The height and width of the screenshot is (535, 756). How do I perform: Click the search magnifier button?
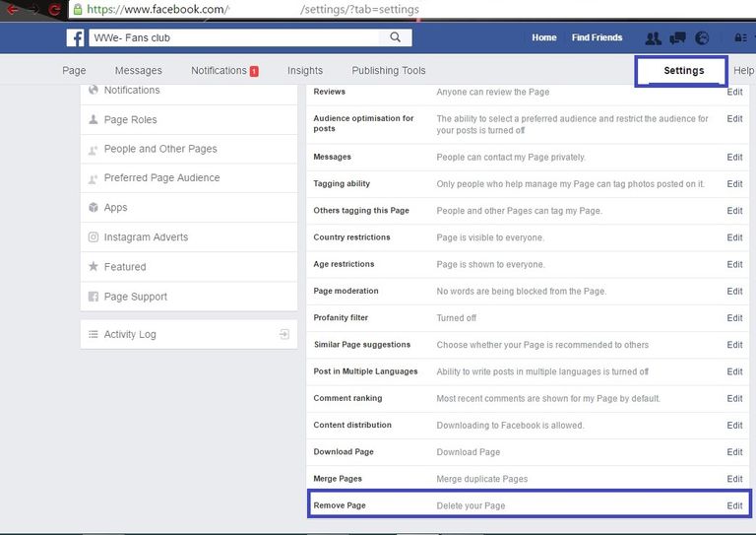coord(396,37)
